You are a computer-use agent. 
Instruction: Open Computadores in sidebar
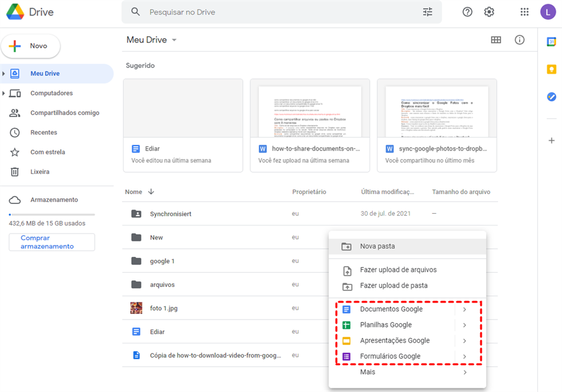tap(57, 93)
